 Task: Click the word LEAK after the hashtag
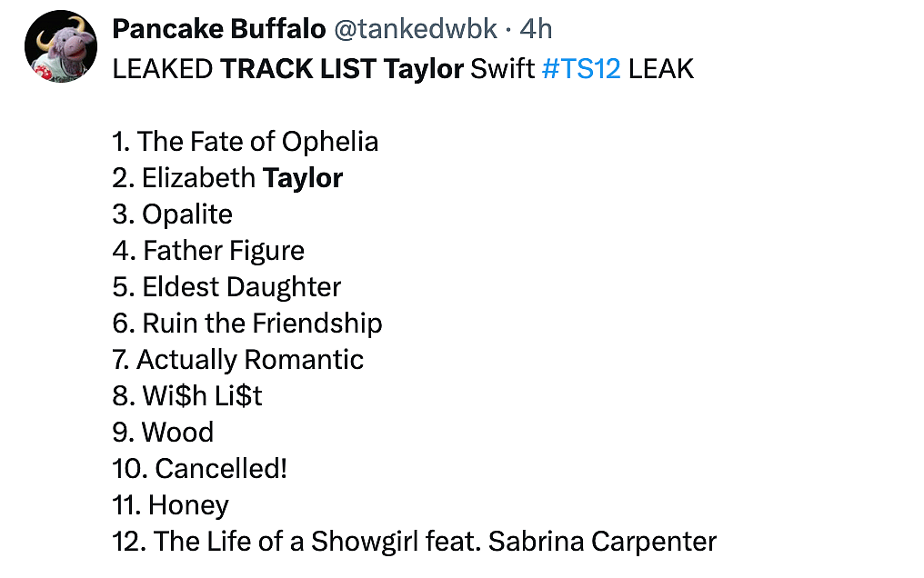660,69
